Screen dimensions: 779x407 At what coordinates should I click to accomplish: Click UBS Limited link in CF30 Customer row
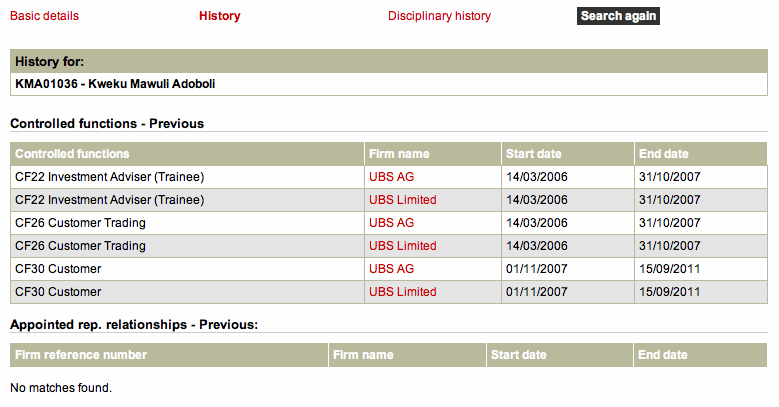point(402,292)
